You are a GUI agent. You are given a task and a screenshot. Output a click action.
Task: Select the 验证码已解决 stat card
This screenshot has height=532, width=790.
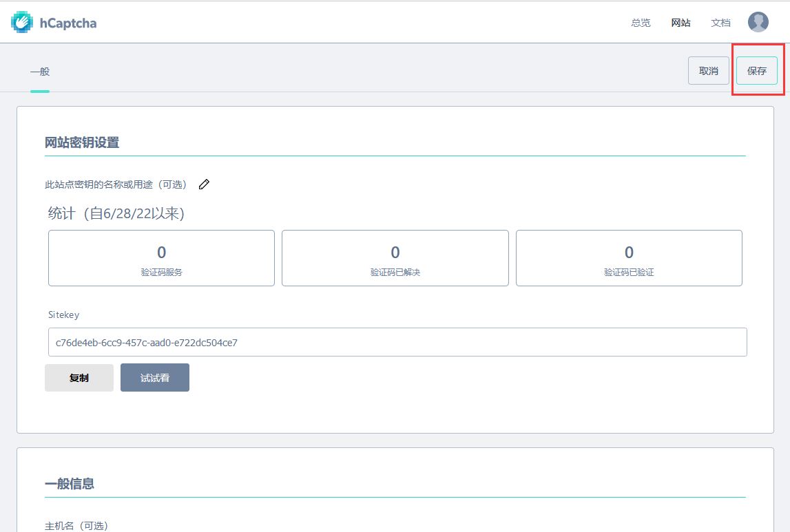pos(395,258)
